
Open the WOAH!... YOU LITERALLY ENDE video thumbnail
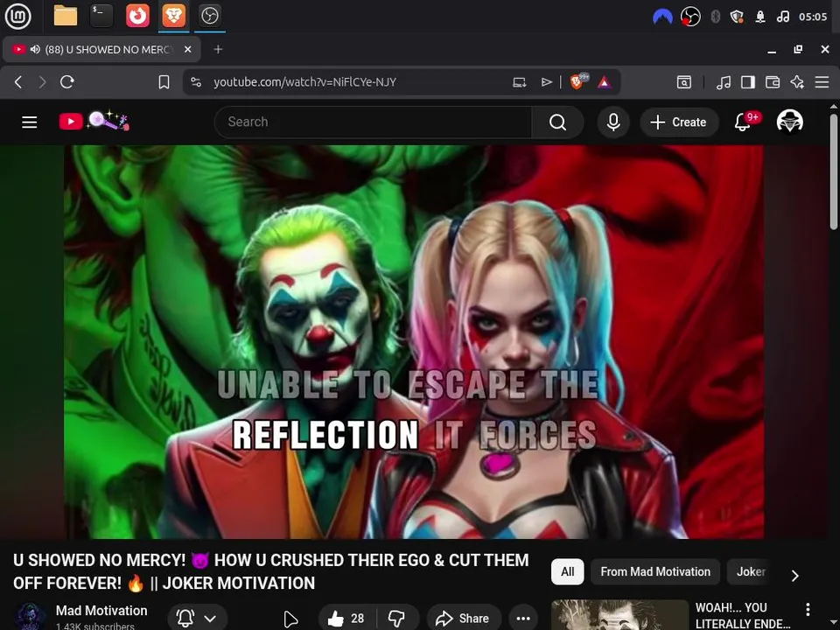pyautogui.click(x=619, y=615)
